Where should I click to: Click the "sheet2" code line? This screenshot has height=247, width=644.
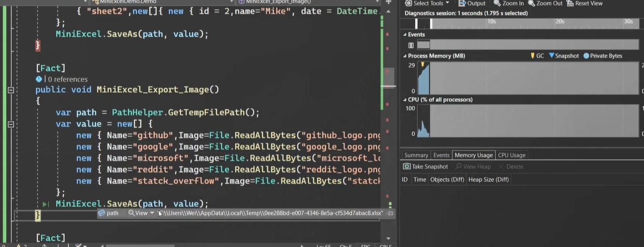pyautogui.click(x=228, y=11)
